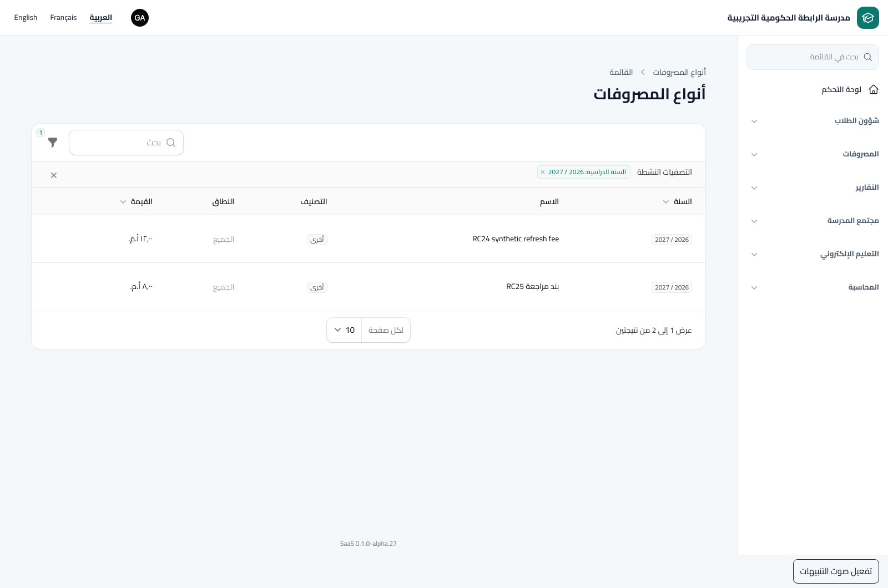Sort the table by القيمة column
This screenshot has width=888, height=588.
tap(136, 201)
